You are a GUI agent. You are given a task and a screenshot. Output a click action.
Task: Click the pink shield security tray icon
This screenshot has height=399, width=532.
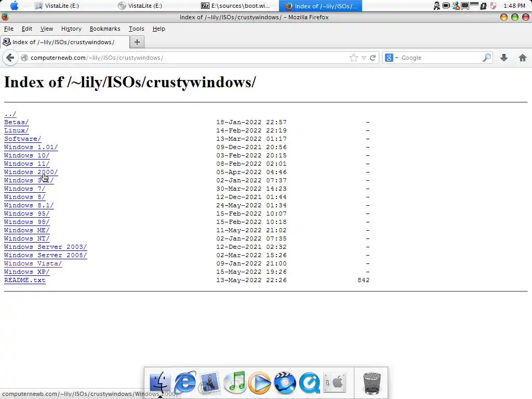tap(494, 6)
